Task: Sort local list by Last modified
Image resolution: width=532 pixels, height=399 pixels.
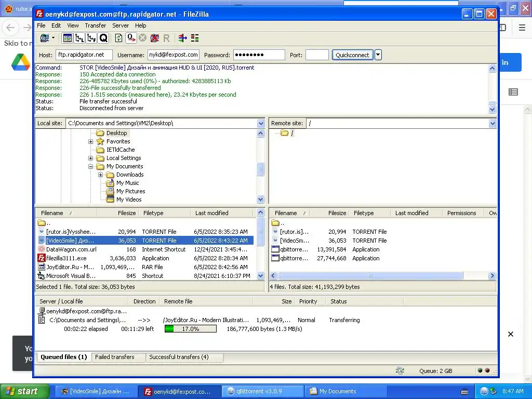Action: 221,213
